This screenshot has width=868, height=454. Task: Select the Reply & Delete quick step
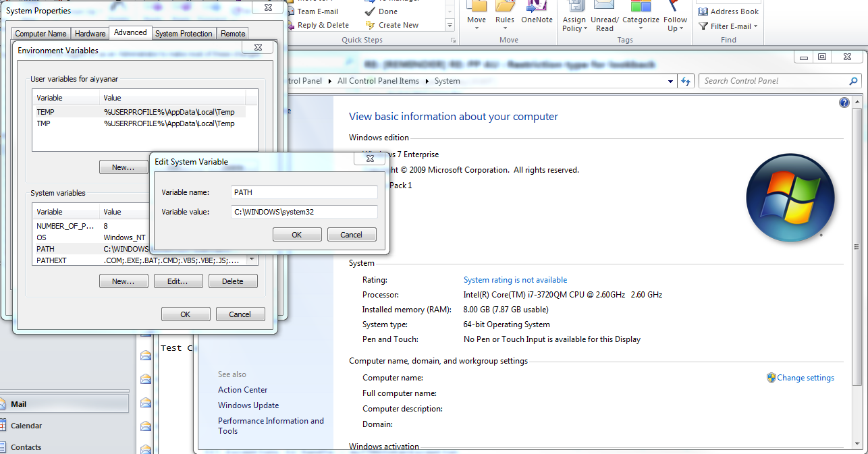[322, 25]
